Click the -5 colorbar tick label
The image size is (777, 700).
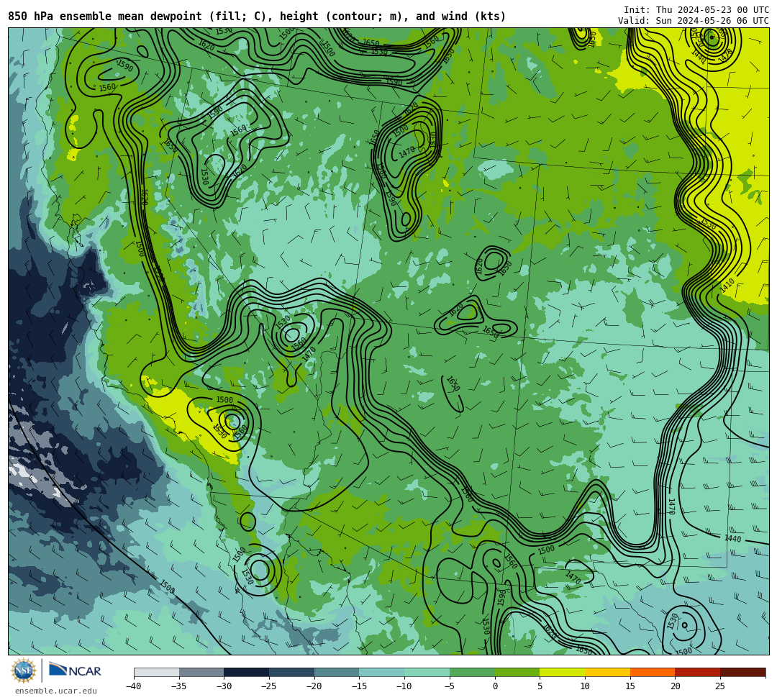click(x=450, y=686)
